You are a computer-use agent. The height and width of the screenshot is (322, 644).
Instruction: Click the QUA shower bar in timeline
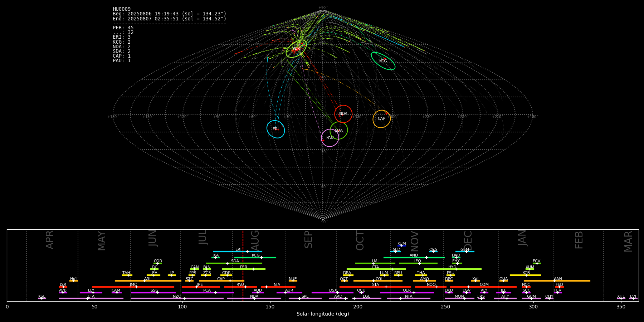pos(503,281)
